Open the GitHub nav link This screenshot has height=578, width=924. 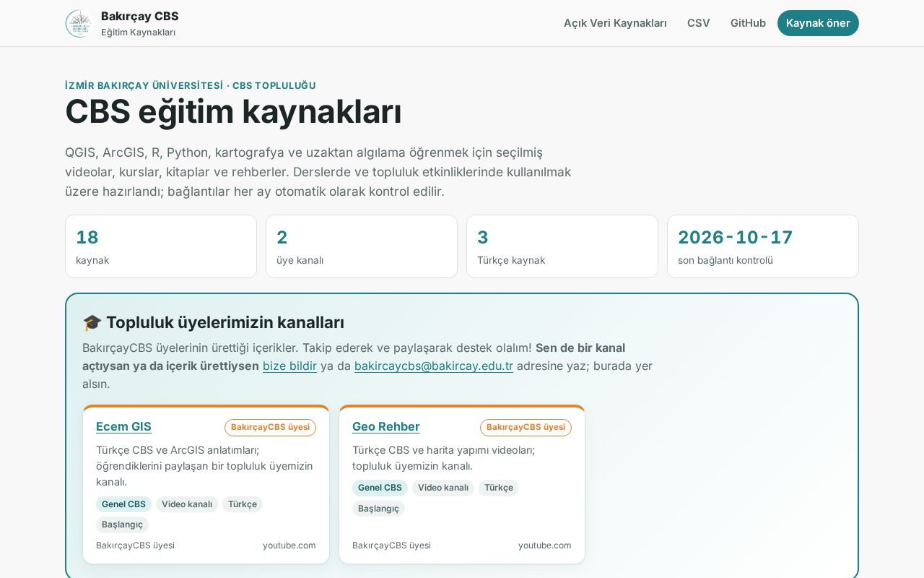[x=748, y=23]
